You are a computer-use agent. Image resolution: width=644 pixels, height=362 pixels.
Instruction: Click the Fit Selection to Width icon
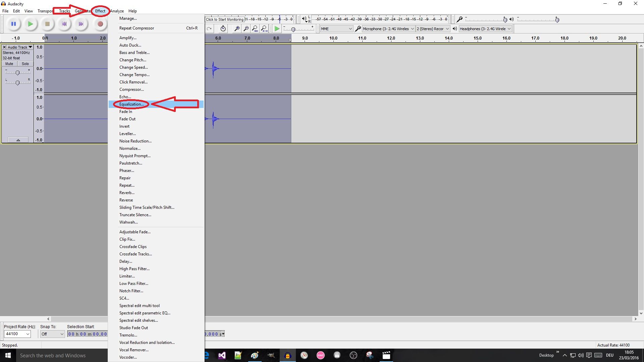(255, 28)
